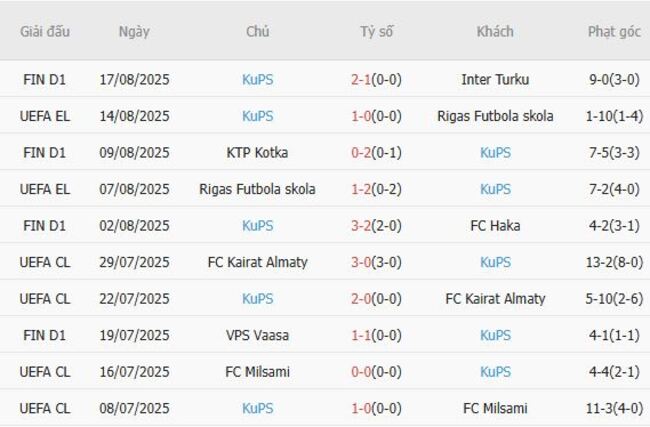
Task: Open the 2-1(0-0) score against Inter Turku
Action: point(376,80)
